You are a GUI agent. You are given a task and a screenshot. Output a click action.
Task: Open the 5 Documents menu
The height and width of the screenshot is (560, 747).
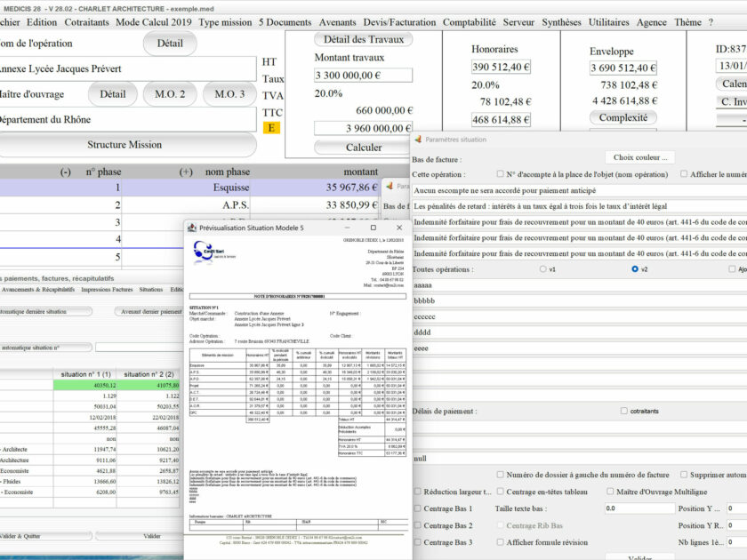[285, 22]
